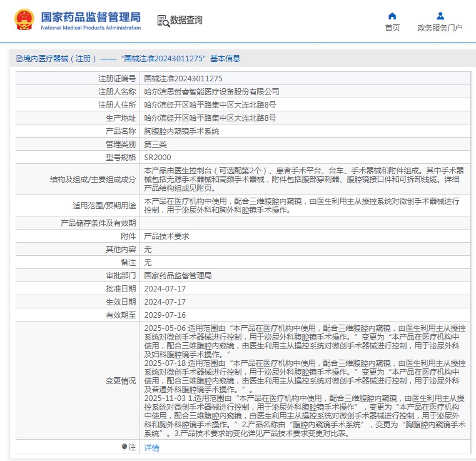
Task: Click 国家药品监督管理局 approval department value
Action: pyautogui.click(x=178, y=276)
